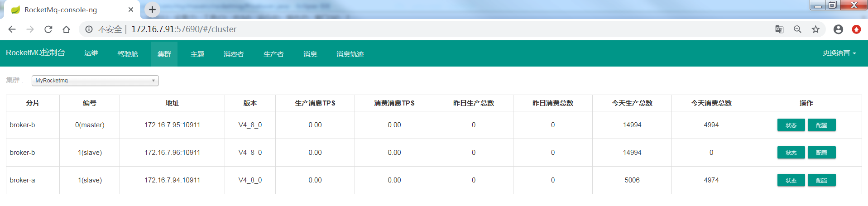Click the 生产消息TPS column header

tap(315, 103)
